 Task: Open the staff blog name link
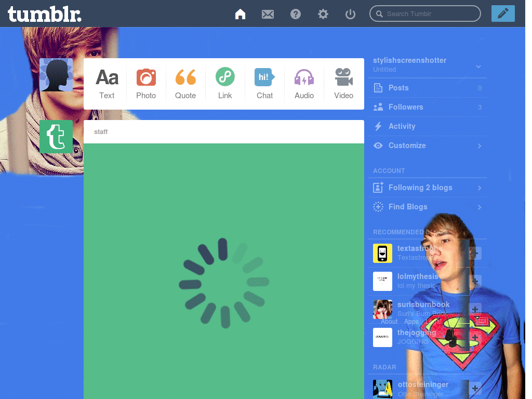pos(101,131)
